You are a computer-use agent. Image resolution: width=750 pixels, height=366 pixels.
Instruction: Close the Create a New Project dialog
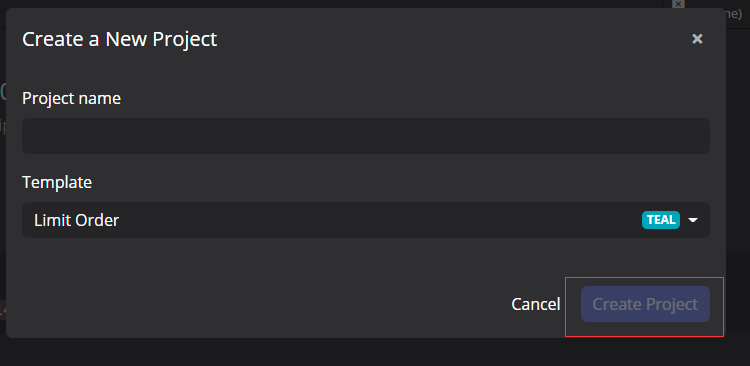(697, 39)
